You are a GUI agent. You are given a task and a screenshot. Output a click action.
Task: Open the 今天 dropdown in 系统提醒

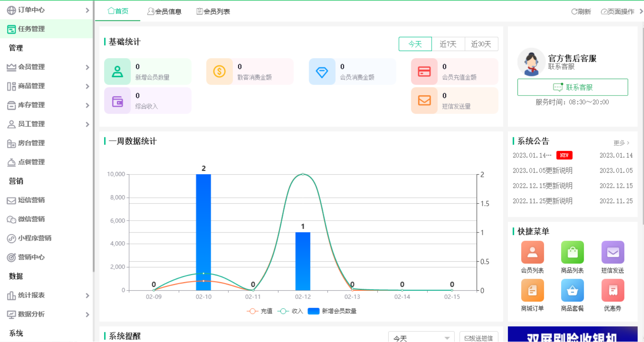tap(421, 337)
